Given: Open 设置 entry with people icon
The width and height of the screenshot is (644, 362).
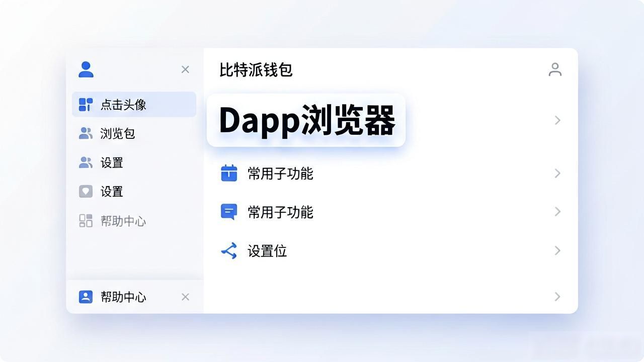Looking at the screenshot, I should pyautogui.click(x=134, y=162).
